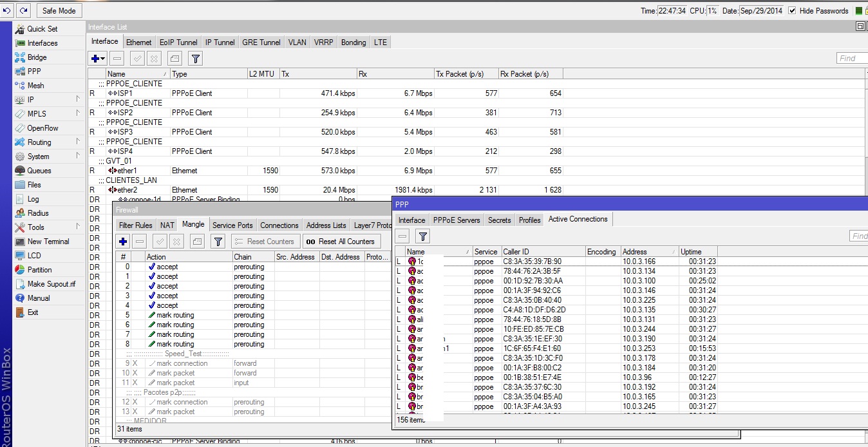Open Queues from the sidebar
868x447 pixels.
(x=39, y=171)
